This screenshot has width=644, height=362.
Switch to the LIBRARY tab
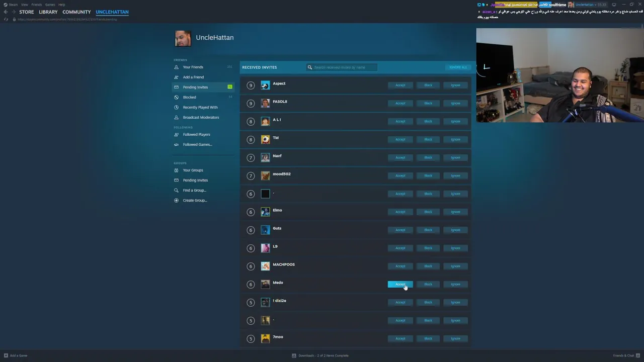click(48, 12)
